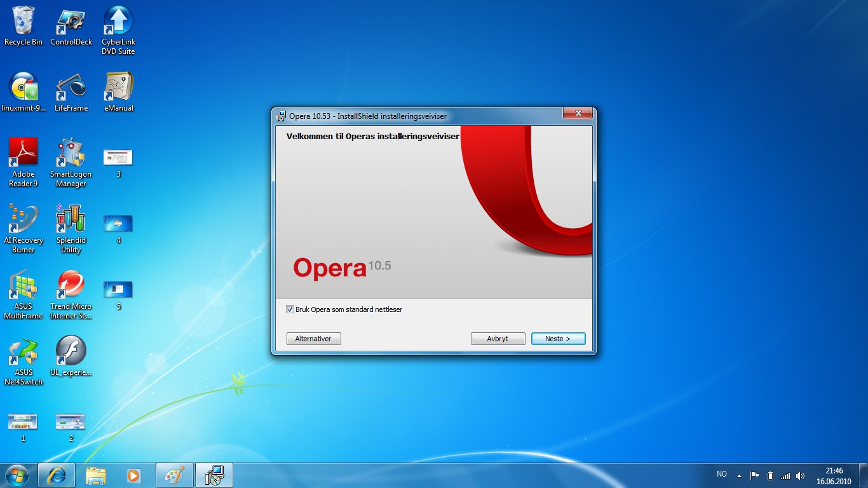Uncheck Bruk Opera som standard nettleser

290,309
